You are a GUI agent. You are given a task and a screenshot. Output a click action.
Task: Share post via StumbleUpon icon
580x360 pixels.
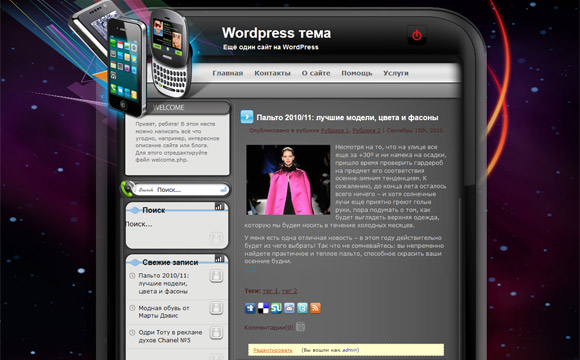pyautogui.click(x=276, y=308)
